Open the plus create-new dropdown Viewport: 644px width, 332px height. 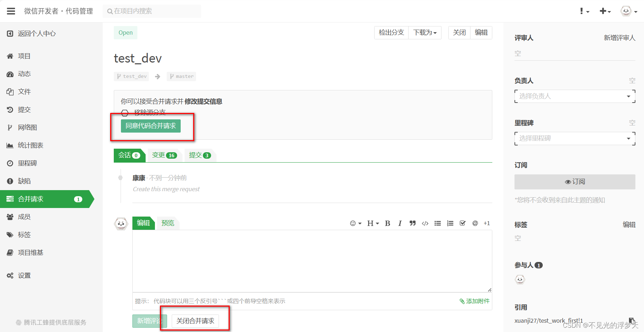[605, 11]
